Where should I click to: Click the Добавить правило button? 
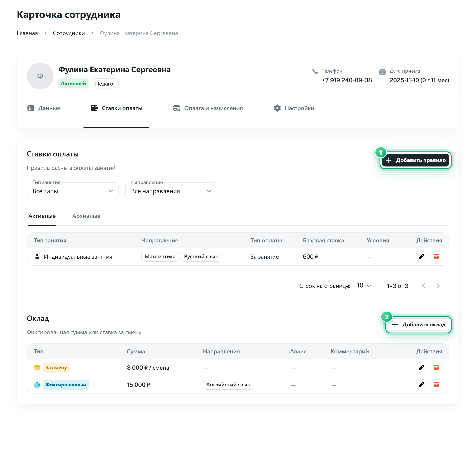[x=415, y=160]
